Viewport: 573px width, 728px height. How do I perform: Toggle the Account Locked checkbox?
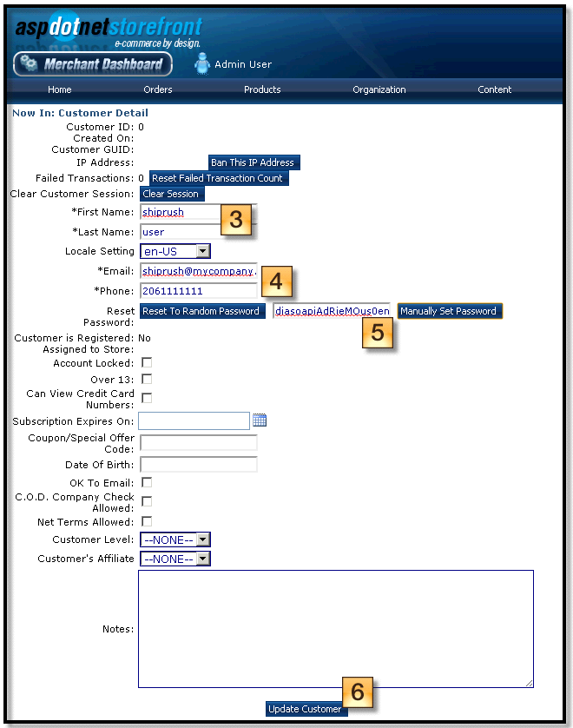(147, 362)
